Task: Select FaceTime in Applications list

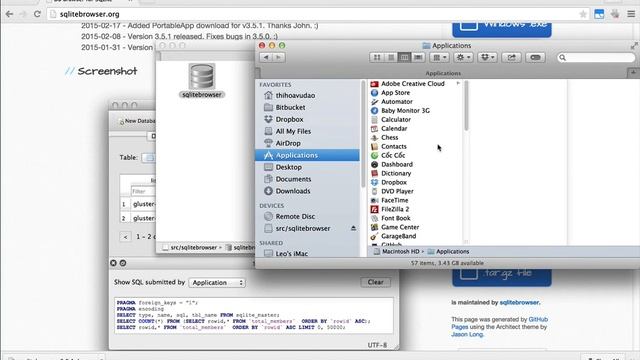Action: tap(394, 200)
